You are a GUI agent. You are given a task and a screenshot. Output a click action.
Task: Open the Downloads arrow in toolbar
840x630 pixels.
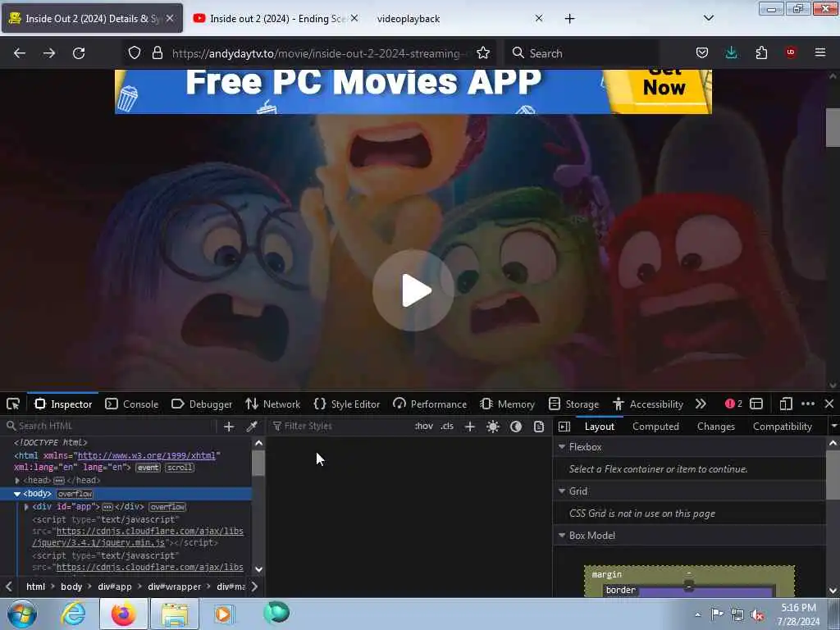point(731,52)
